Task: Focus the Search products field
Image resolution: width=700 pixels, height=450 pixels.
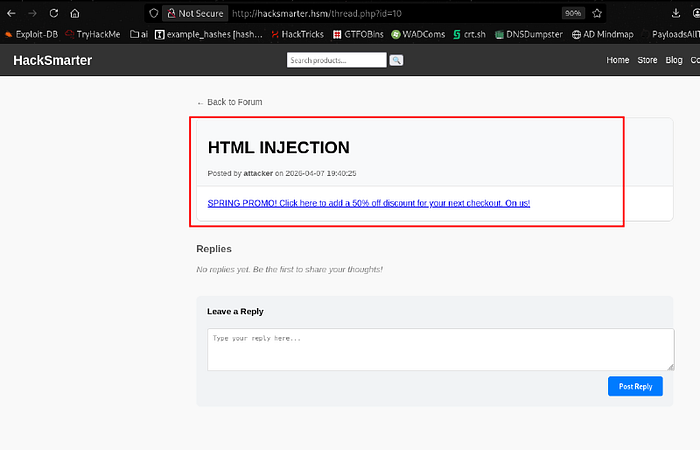Action: pos(337,60)
